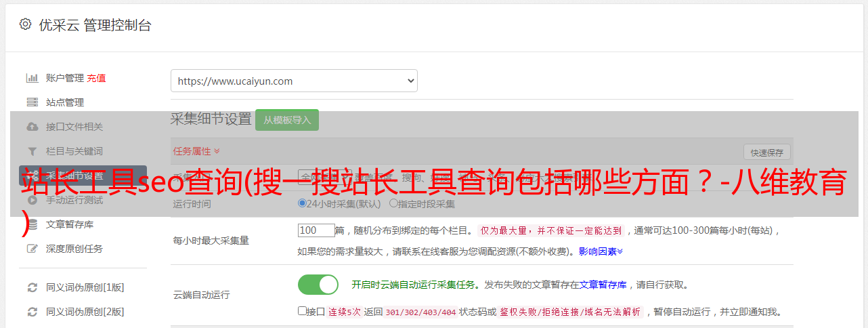
Task: Click the 每小时最大采集量 input showing 100
Action: (x=316, y=230)
